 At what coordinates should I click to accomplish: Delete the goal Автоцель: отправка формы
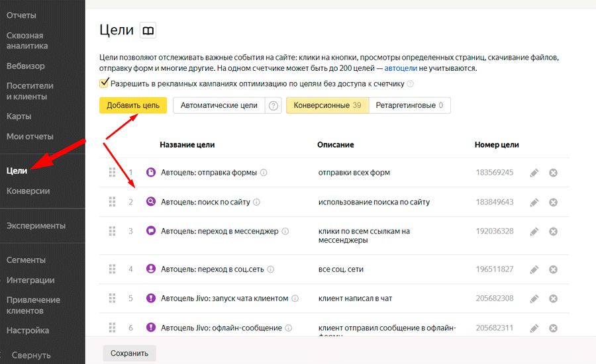coord(553,173)
